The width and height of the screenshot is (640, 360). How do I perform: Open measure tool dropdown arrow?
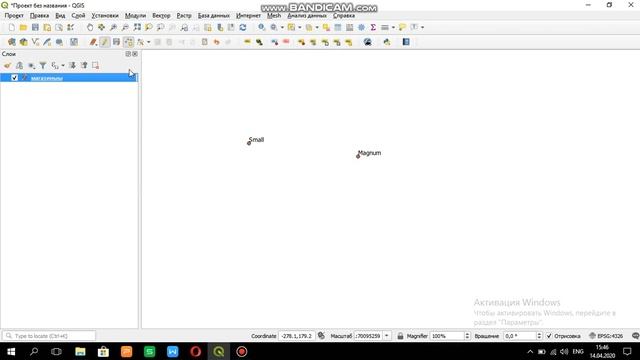click(x=393, y=27)
